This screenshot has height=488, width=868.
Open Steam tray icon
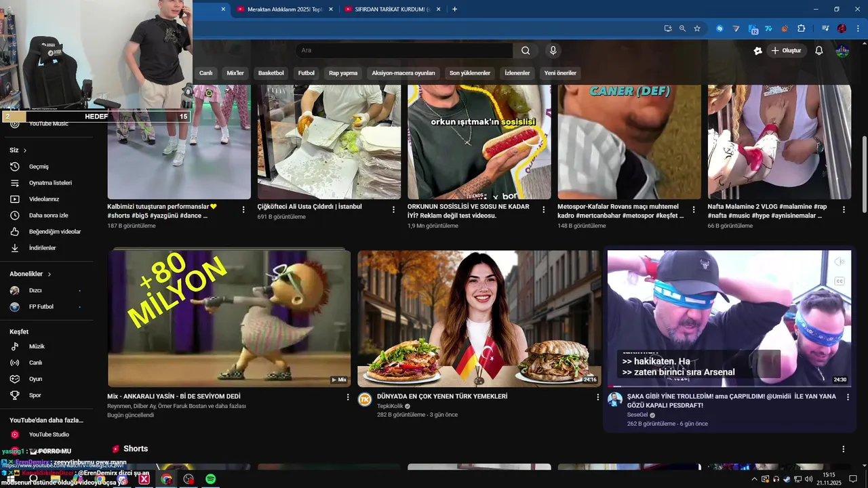click(x=787, y=479)
